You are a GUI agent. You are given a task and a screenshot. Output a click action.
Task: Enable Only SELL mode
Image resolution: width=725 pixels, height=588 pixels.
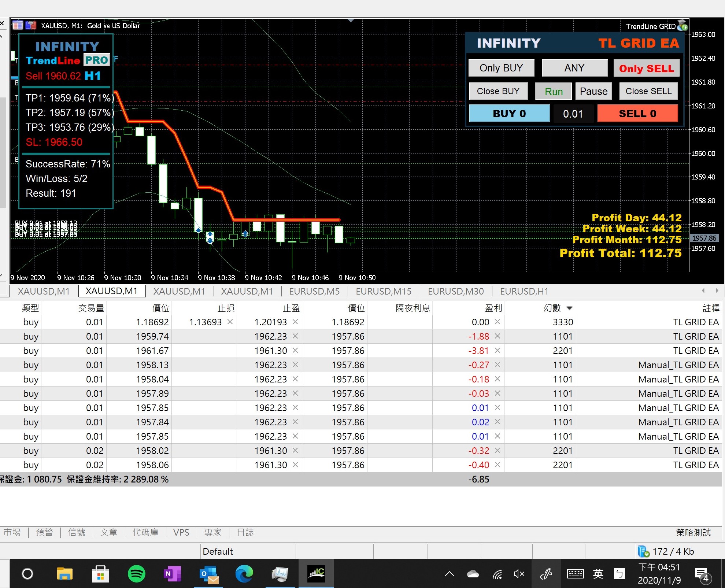[646, 69]
